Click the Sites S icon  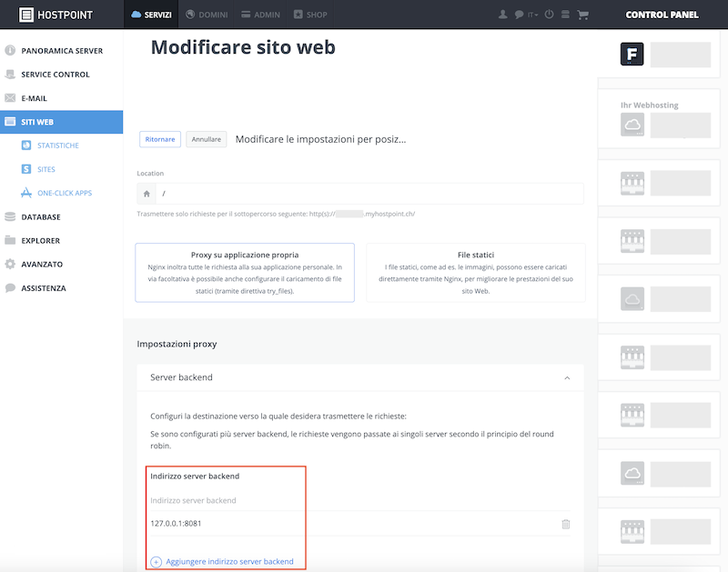coord(26,169)
